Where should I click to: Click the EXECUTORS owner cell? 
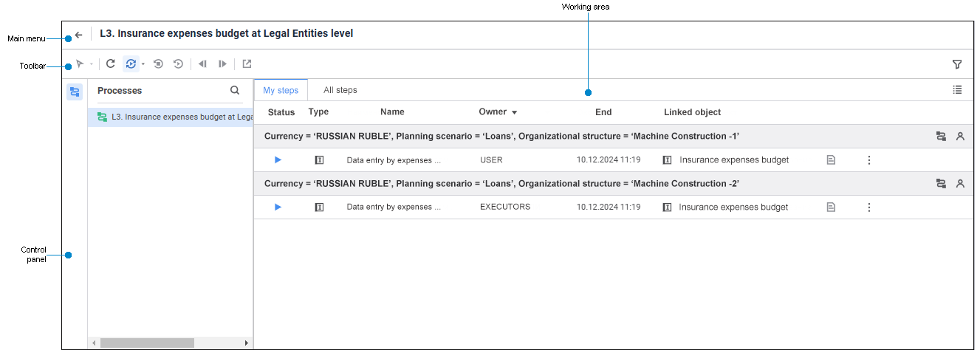(x=505, y=207)
